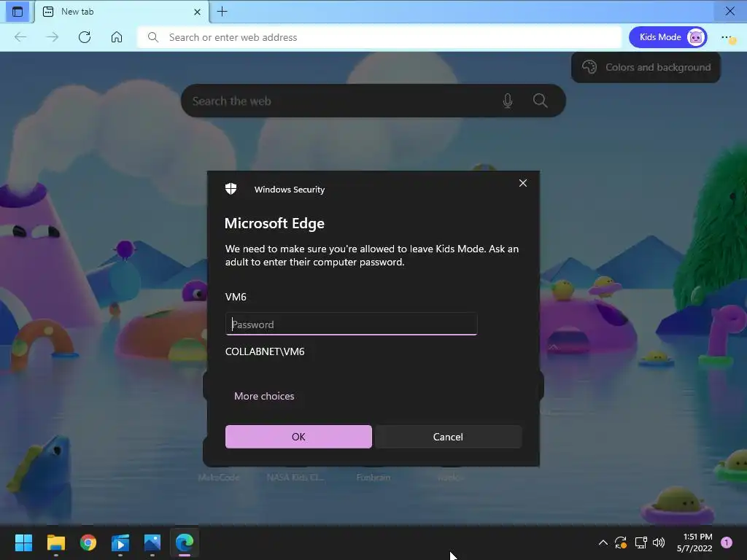Go back with the back arrow
The image size is (747, 560).
point(20,37)
